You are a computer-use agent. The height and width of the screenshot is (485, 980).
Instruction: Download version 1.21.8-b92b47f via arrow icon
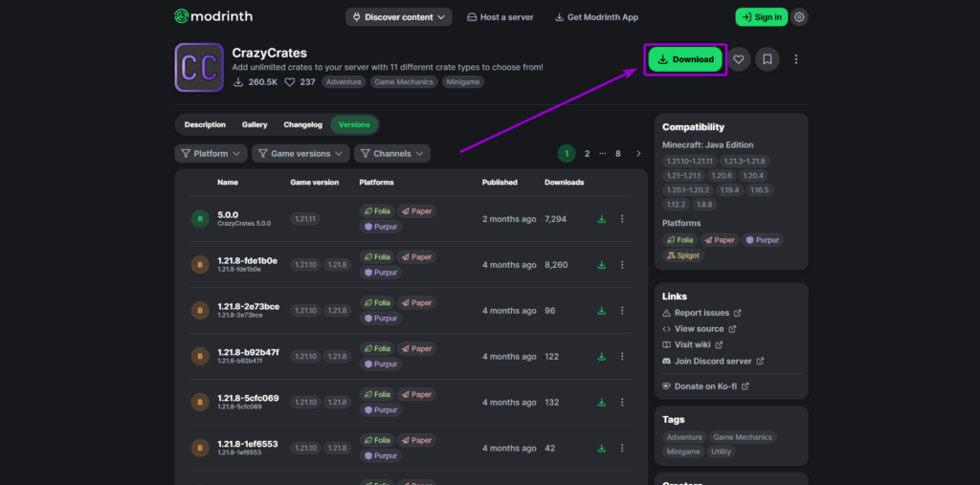point(601,356)
